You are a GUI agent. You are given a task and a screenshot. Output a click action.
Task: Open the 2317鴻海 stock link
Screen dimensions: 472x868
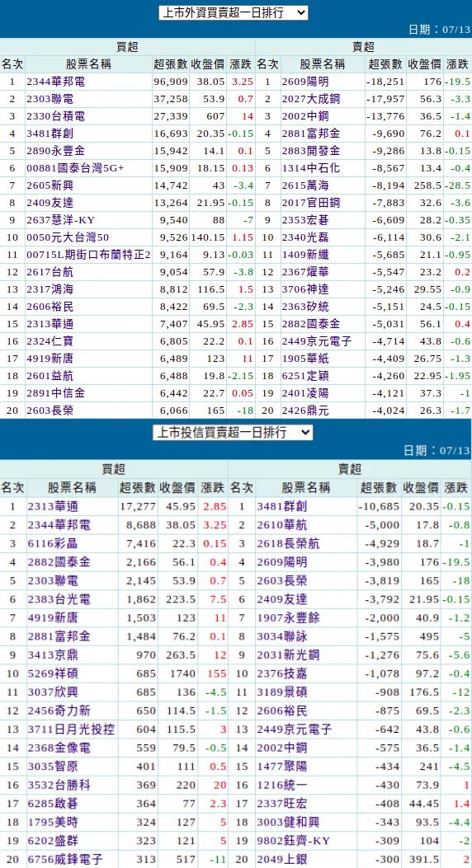pos(50,289)
